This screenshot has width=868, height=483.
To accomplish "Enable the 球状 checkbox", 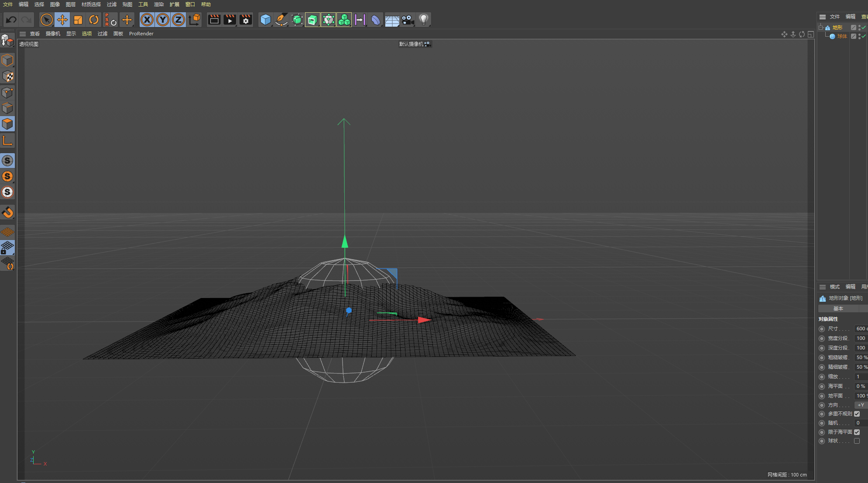I will (857, 441).
